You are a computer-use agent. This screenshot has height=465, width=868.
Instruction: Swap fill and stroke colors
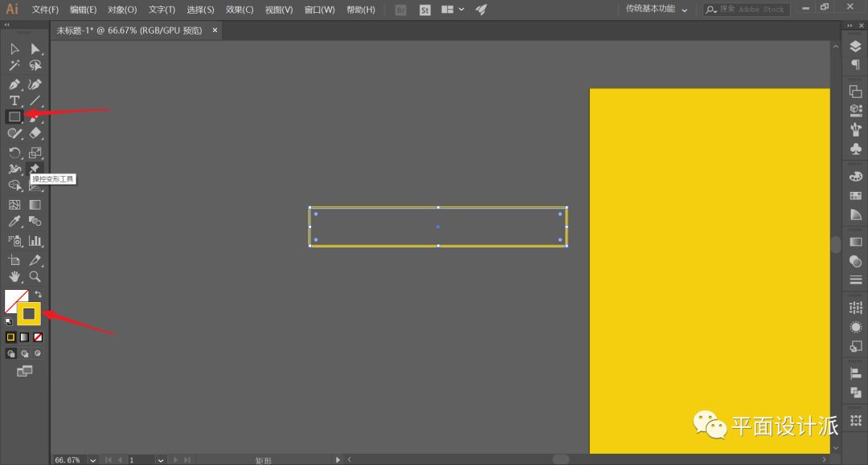click(x=38, y=295)
